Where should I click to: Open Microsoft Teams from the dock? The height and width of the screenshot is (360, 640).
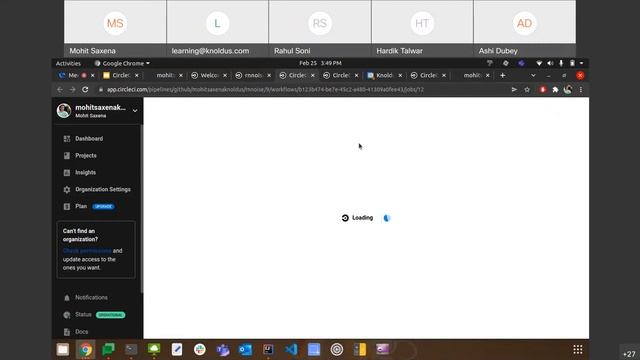[222, 350]
